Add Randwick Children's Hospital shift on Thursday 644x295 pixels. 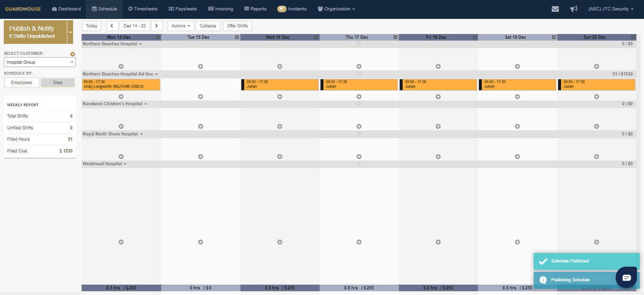[359, 126]
